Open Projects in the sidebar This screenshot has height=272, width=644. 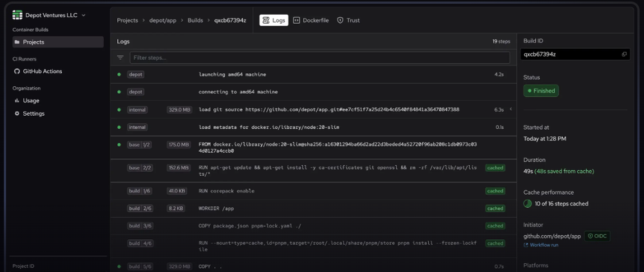tap(57, 42)
